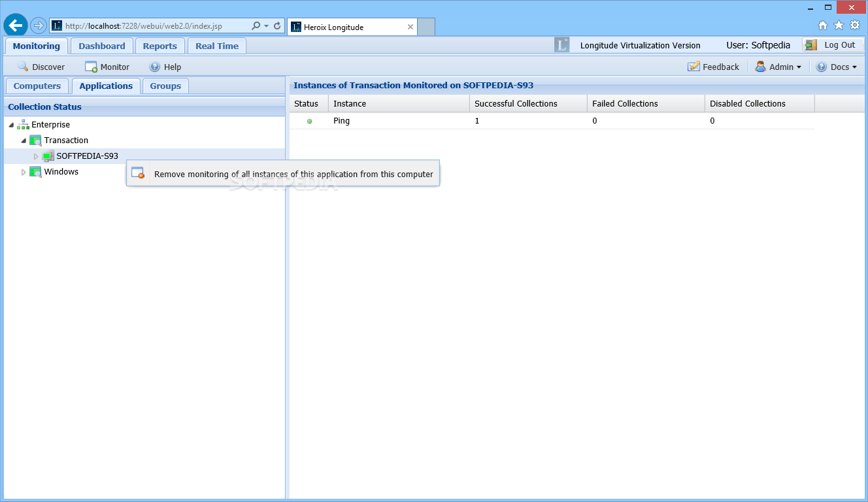Click the Help toolbar button
Screen dimensions: 868x502
(165, 67)
